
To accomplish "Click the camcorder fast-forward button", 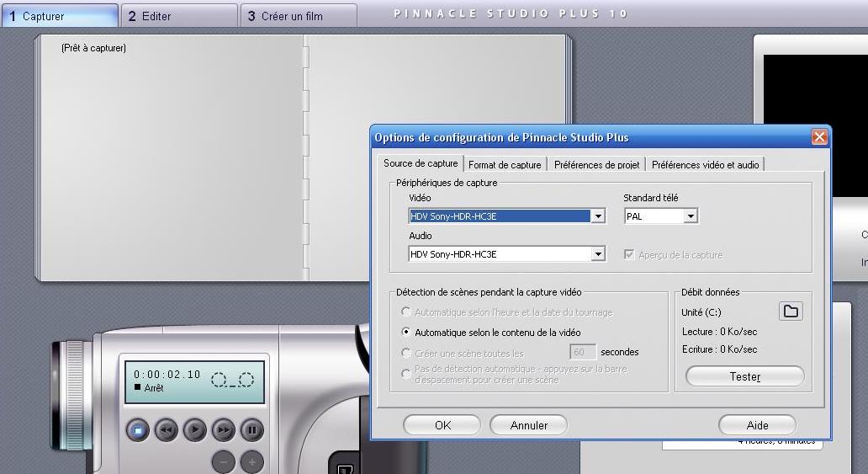I will point(224,429).
